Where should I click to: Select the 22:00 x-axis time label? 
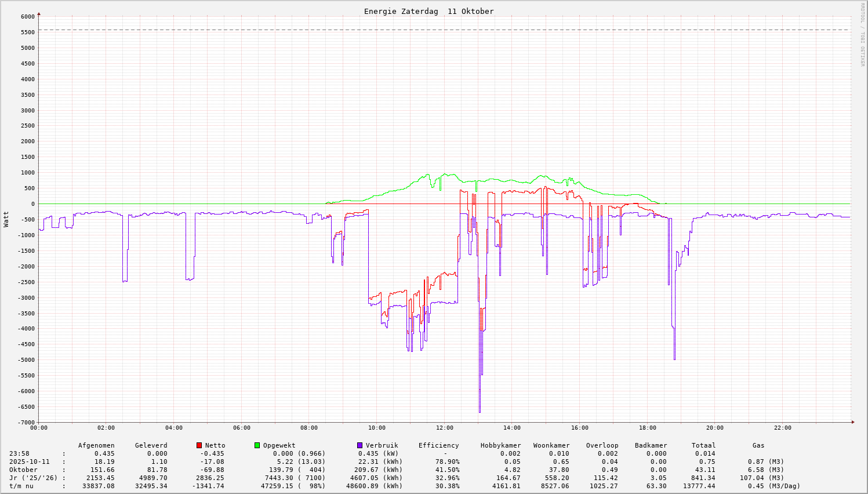click(782, 428)
